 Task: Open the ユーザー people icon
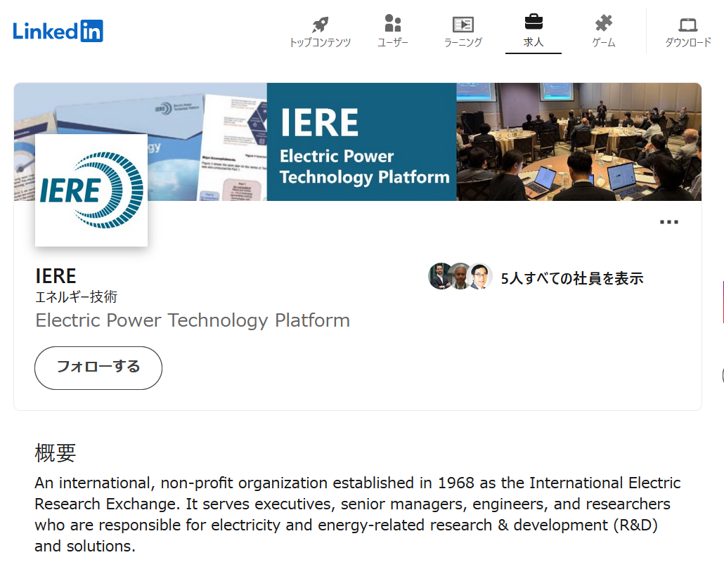[393, 25]
